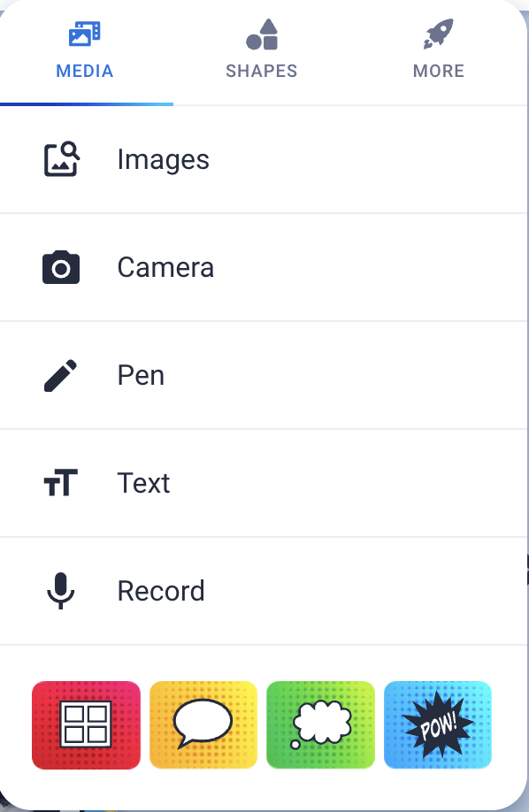Click the Record microphone icon
The height and width of the screenshot is (812, 529).
pyautogui.click(x=60, y=591)
